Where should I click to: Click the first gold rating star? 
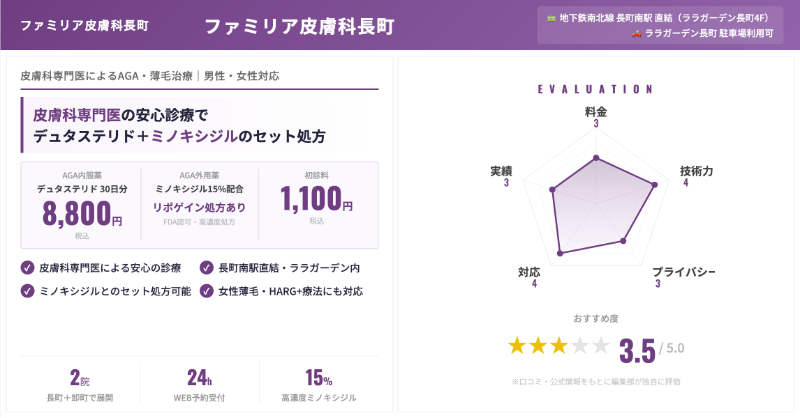(x=517, y=346)
